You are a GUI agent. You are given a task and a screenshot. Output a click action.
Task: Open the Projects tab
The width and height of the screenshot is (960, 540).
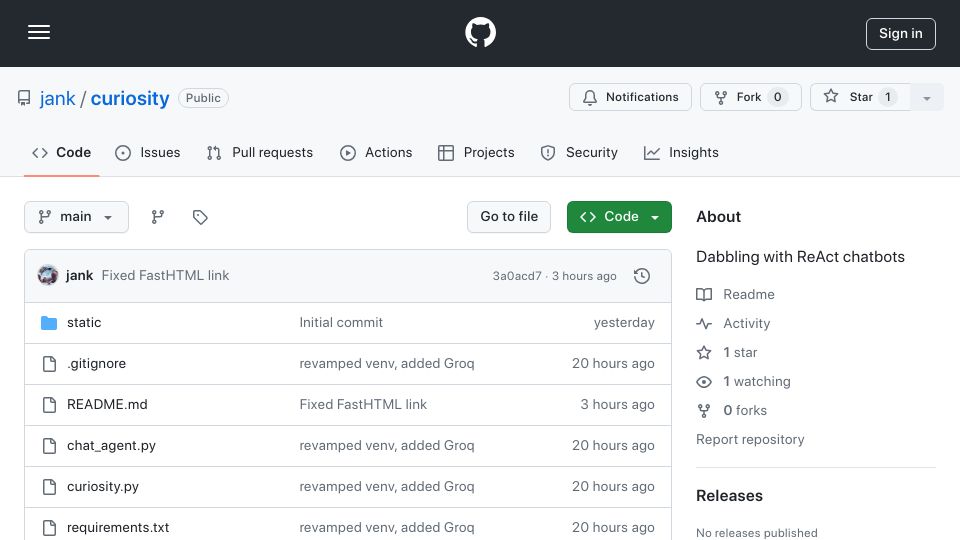pyautogui.click(x=476, y=152)
